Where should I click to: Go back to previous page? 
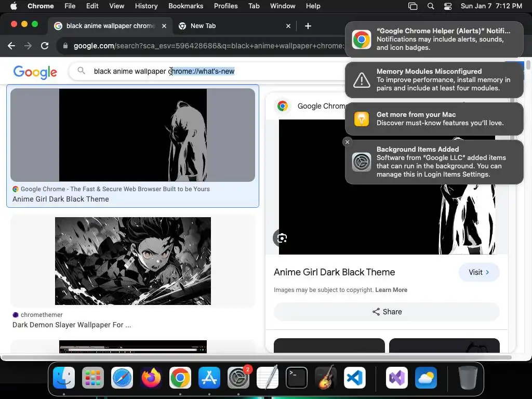(11, 46)
